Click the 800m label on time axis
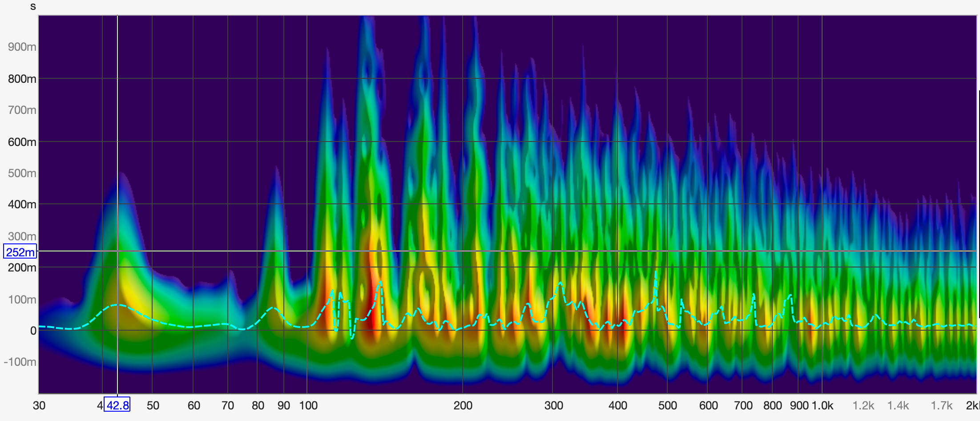The image size is (980, 421). [x=22, y=79]
